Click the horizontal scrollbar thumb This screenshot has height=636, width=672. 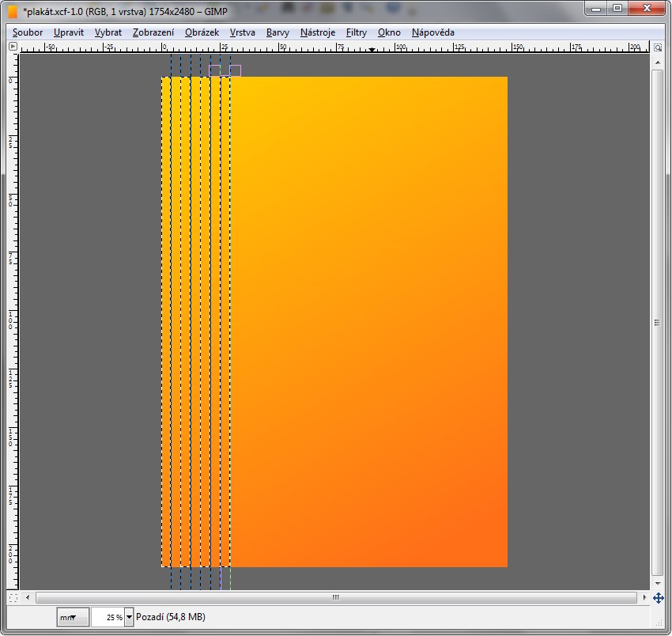[336, 597]
